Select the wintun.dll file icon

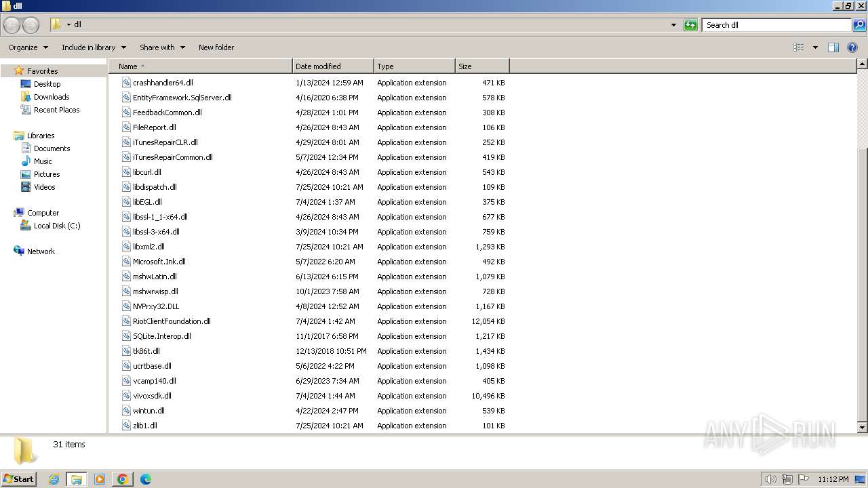click(126, 411)
